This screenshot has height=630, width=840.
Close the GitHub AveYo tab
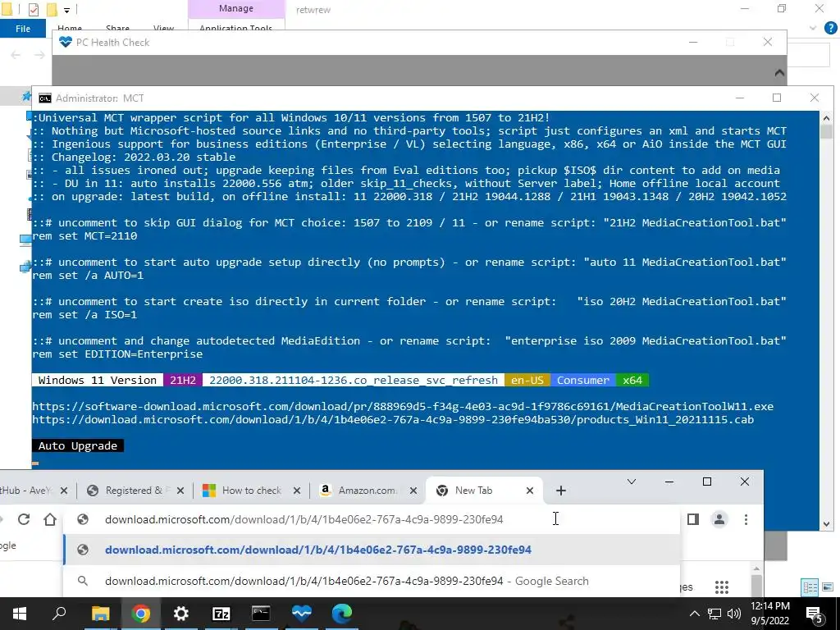(64, 491)
